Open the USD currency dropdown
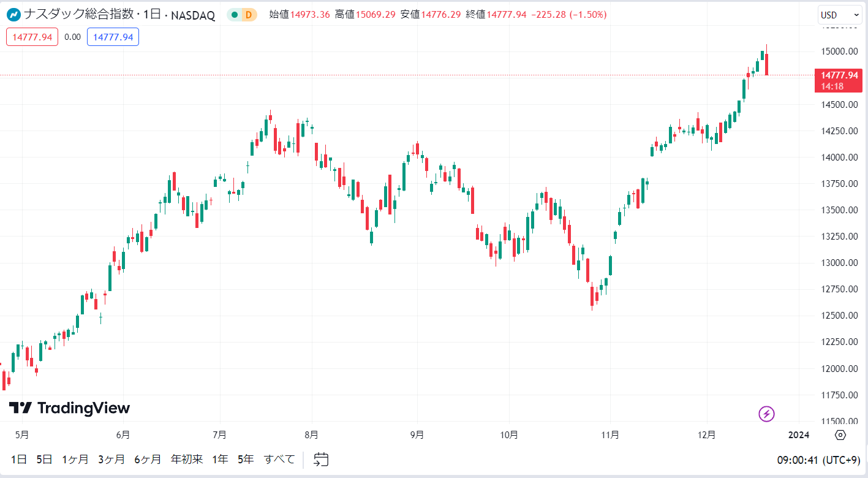868x478 pixels. coord(840,15)
